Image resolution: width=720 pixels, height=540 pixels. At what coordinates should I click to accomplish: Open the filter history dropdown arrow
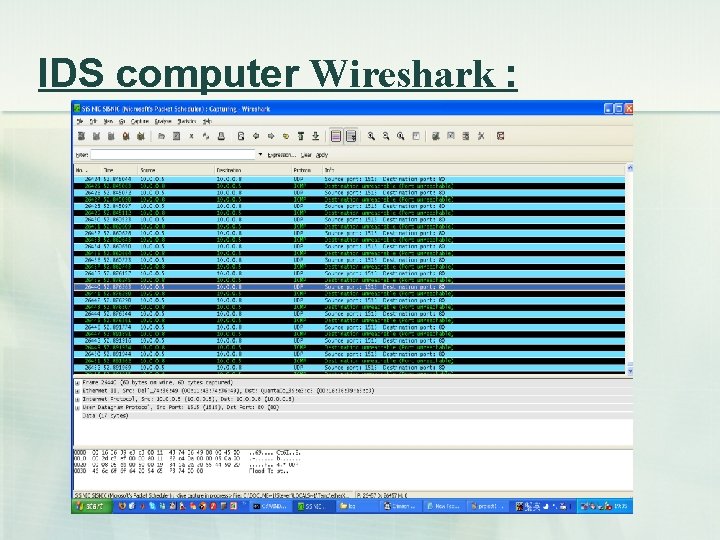click(260, 155)
